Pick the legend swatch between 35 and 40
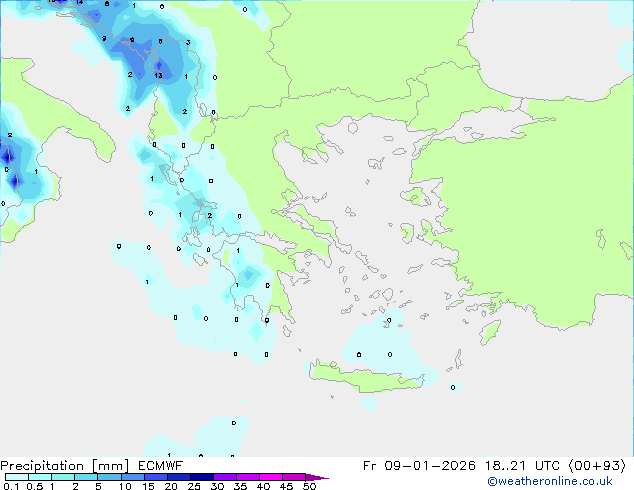Viewport: 634px width, 490px height. (x=248, y=477)
